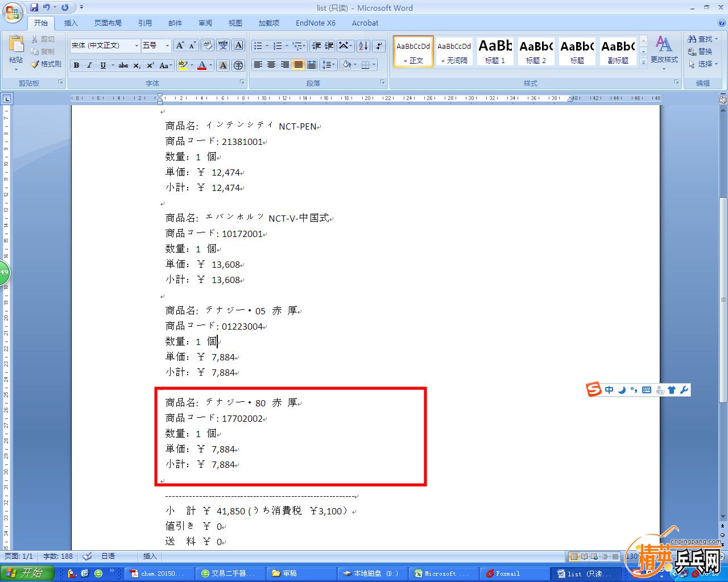
Task: Grow font size with the large A icon
Action: pyautogui.click(x=180, y=45)
